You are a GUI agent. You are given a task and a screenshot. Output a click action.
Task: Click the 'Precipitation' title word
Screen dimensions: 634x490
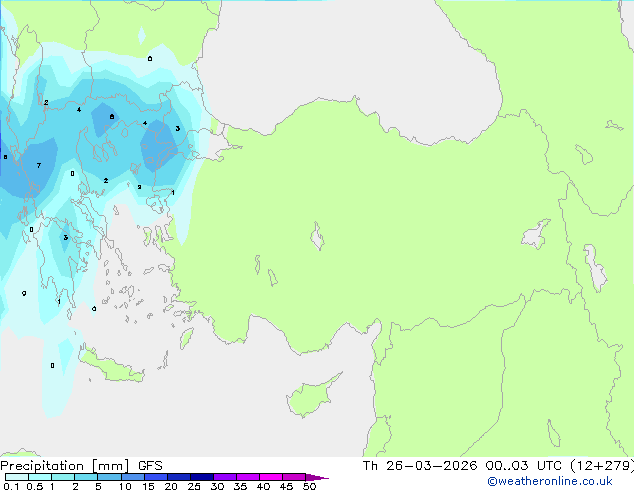42,466
